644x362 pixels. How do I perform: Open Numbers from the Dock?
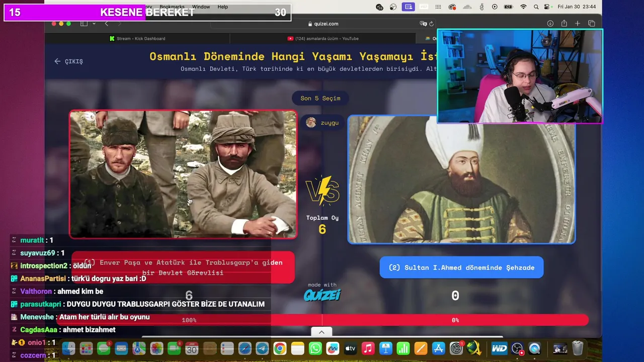pyautogui.click(x=403, y=348)
